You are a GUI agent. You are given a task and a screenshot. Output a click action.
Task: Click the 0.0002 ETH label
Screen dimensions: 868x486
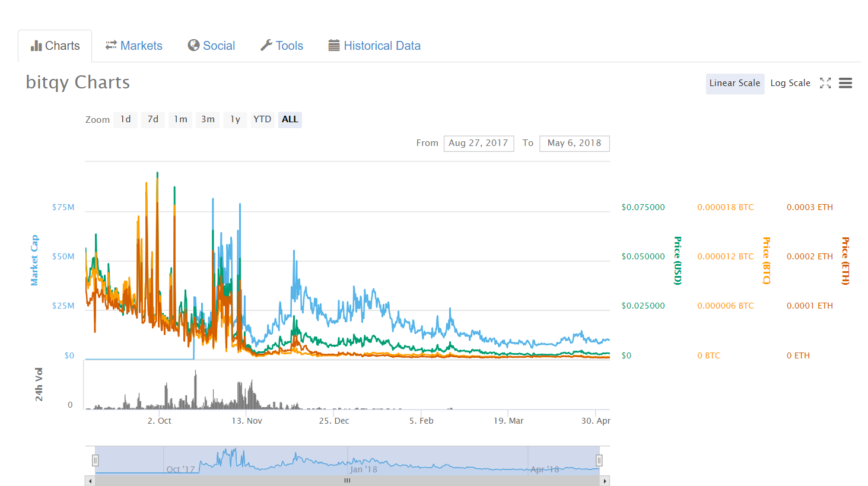tap(810, 256)
